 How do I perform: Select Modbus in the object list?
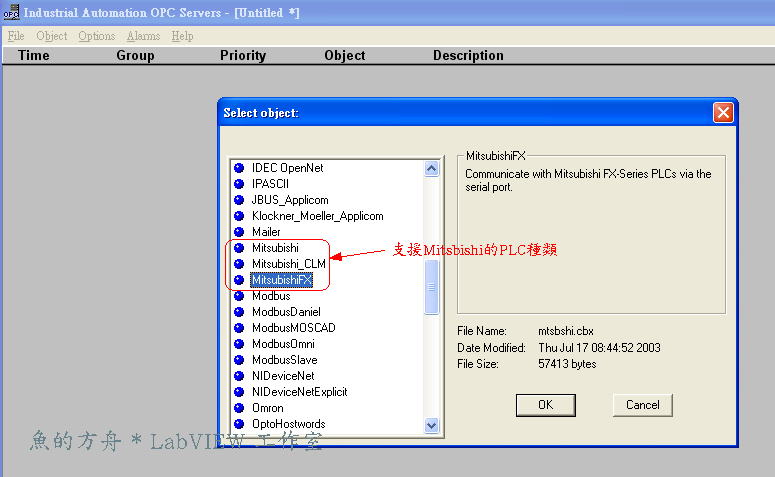pos(271,296)
